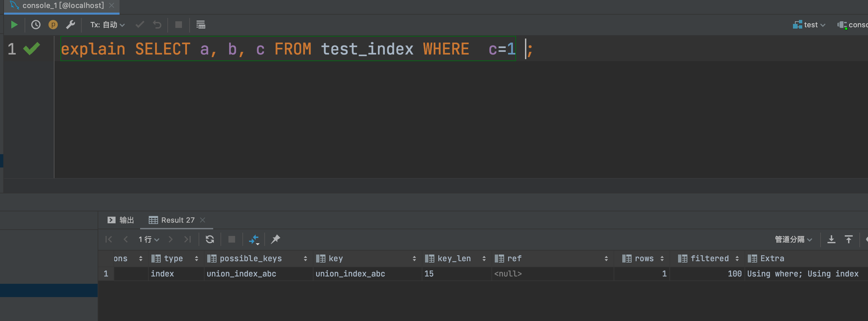Select row number 1 in results
This screenshot has height=321, width=868.
coord(106,274)
